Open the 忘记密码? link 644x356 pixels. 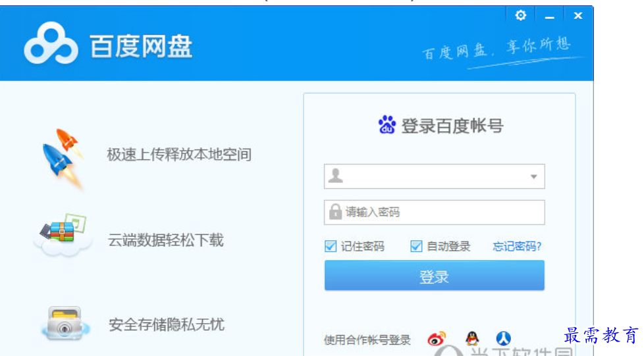coord(517,246)
